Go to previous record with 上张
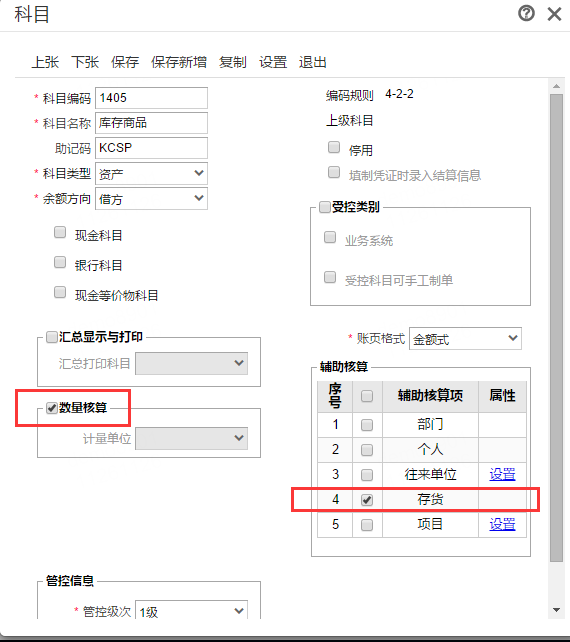This screenshot has height=642, width=570. tap(45, 62)
